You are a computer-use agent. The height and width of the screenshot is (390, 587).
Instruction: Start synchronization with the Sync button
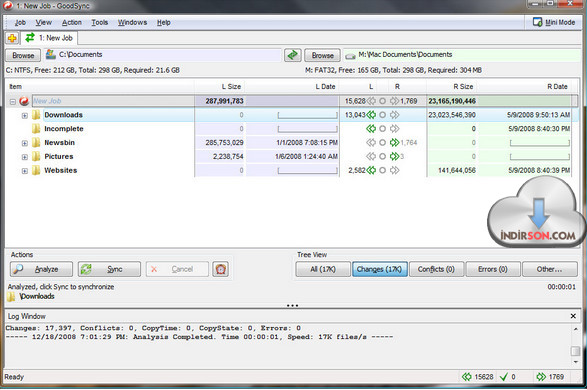109,269
